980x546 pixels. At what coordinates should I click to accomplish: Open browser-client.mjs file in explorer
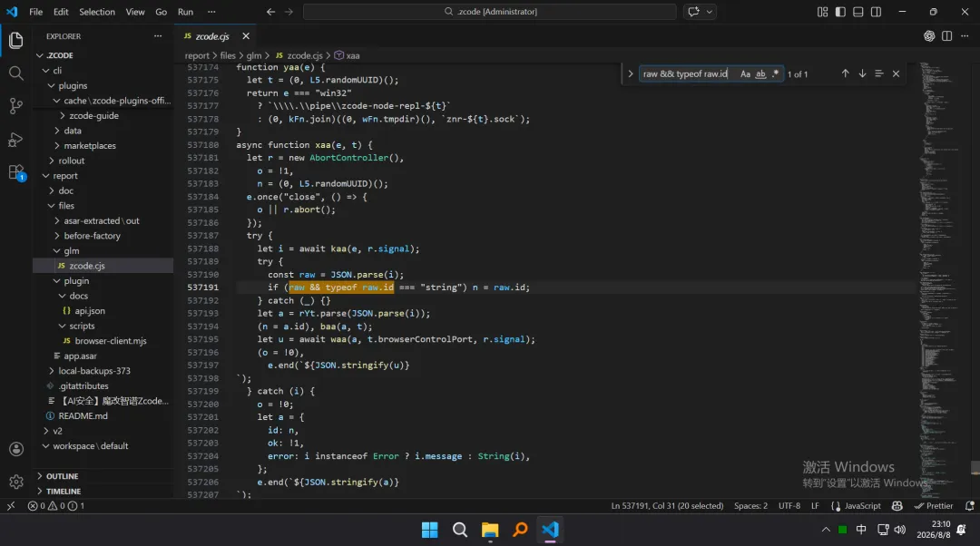[110, 341]
